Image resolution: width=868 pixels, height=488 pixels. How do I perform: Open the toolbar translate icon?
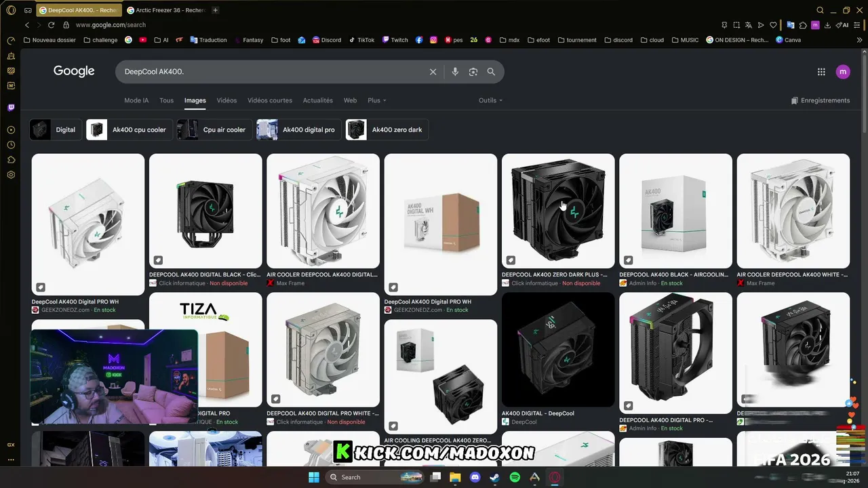(749, 25)
